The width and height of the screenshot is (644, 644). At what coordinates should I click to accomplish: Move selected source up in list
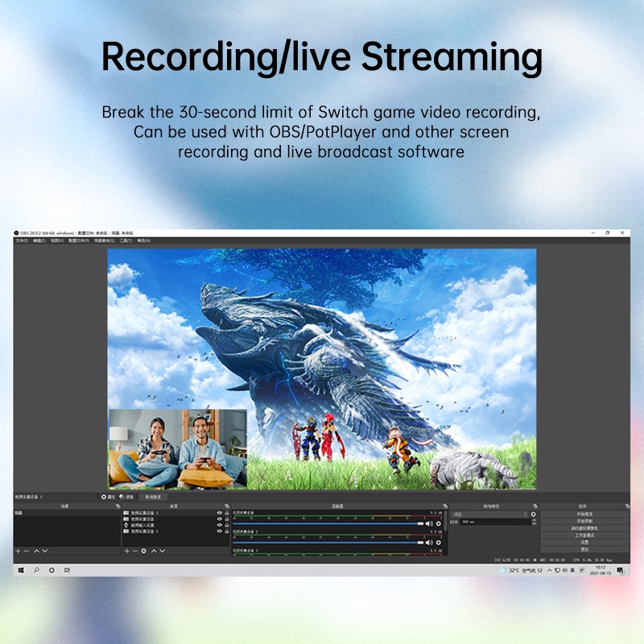click(153, 551)
